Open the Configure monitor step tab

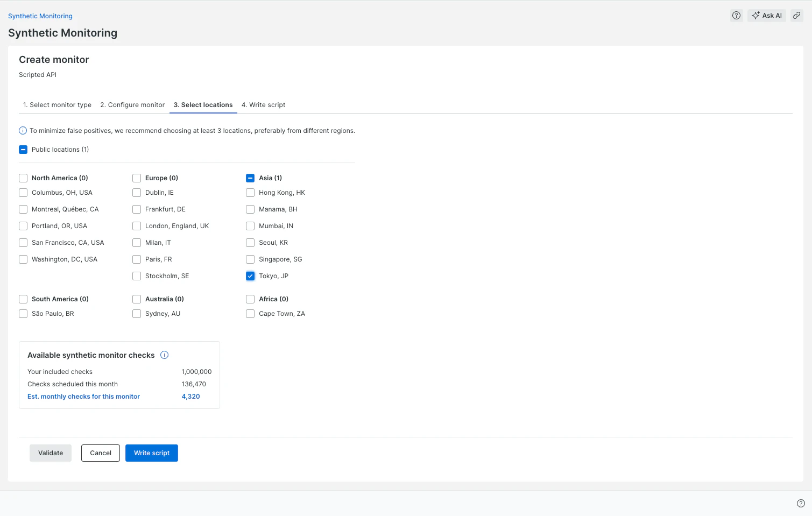coord(132,105)
